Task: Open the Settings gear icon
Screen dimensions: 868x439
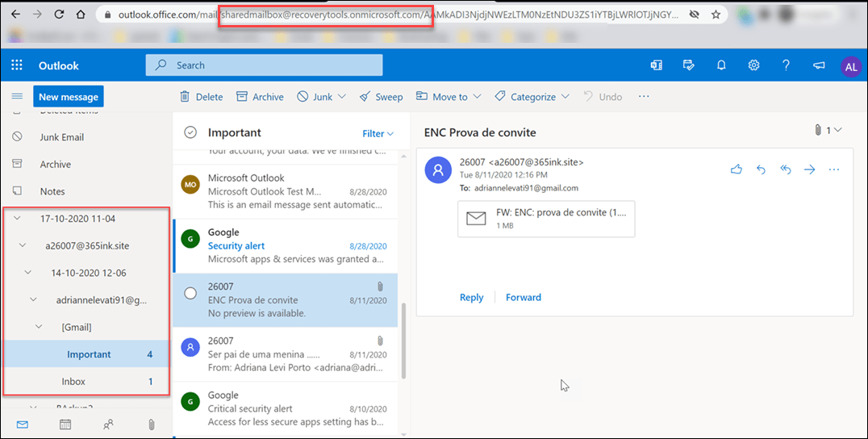Action: click(754, 65)
